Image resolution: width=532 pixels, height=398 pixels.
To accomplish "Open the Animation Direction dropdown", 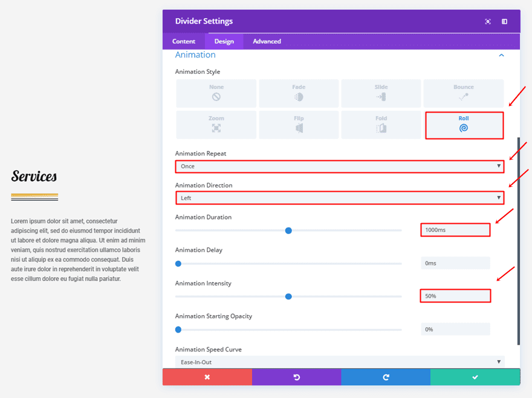I will tap(339, 198).
